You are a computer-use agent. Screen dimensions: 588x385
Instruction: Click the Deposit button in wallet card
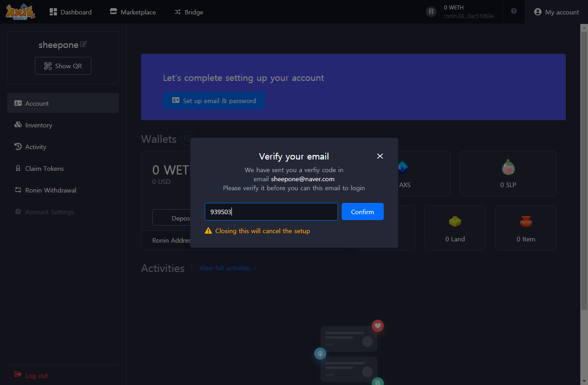point(172,218)
